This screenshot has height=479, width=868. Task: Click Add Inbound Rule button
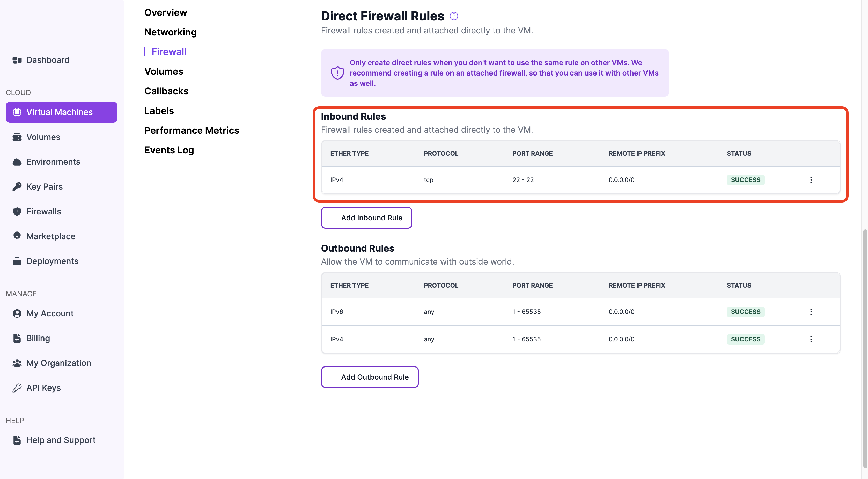tap(366, 218)
